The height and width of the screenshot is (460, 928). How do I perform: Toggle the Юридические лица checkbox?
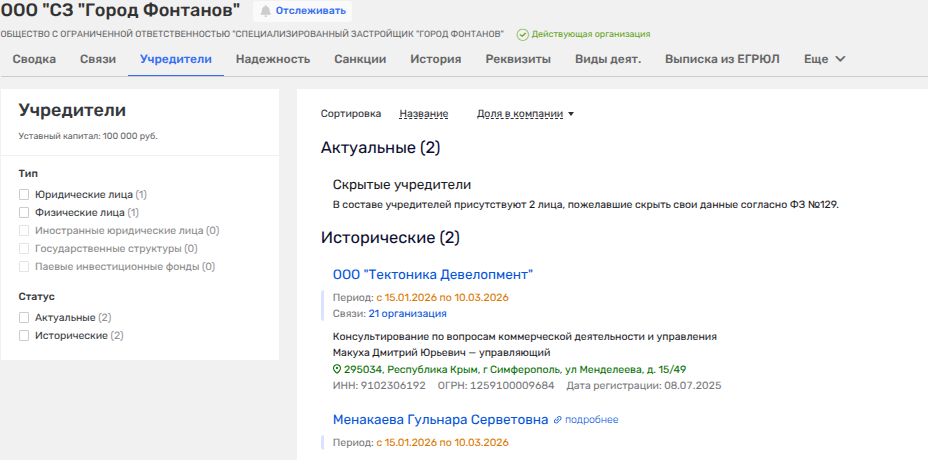[24, 195]
